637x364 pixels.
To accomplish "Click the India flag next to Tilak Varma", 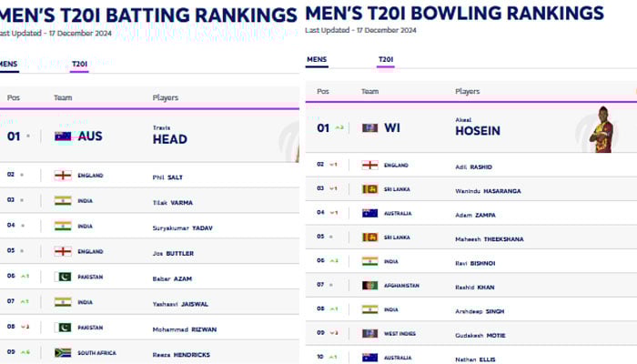I will [x=63, y=201].
